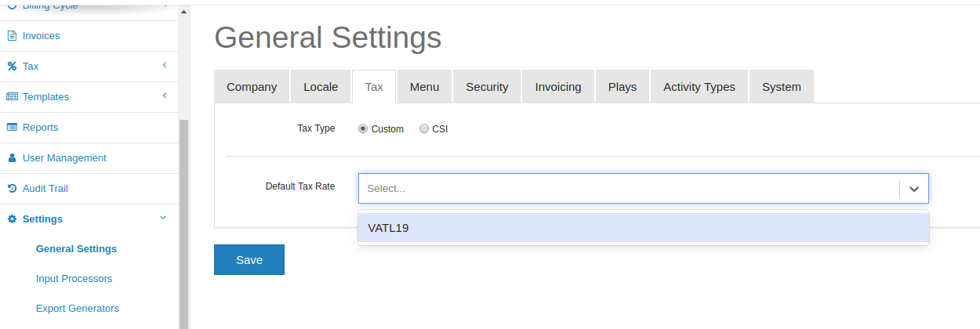Expand the Templates sidebar submenu chevron
This screenshot has width=980, height=329.
click(165, 96)
